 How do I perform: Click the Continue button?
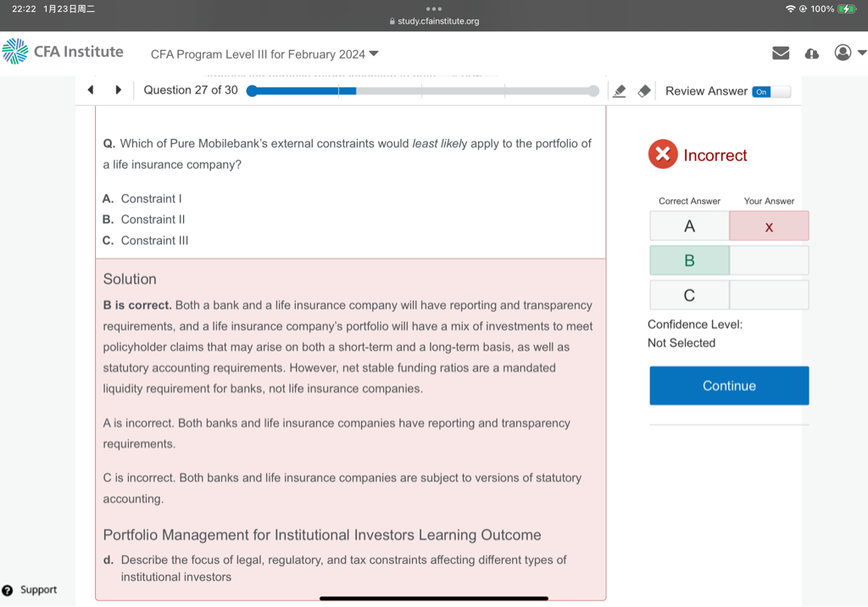tap(729, 386)
